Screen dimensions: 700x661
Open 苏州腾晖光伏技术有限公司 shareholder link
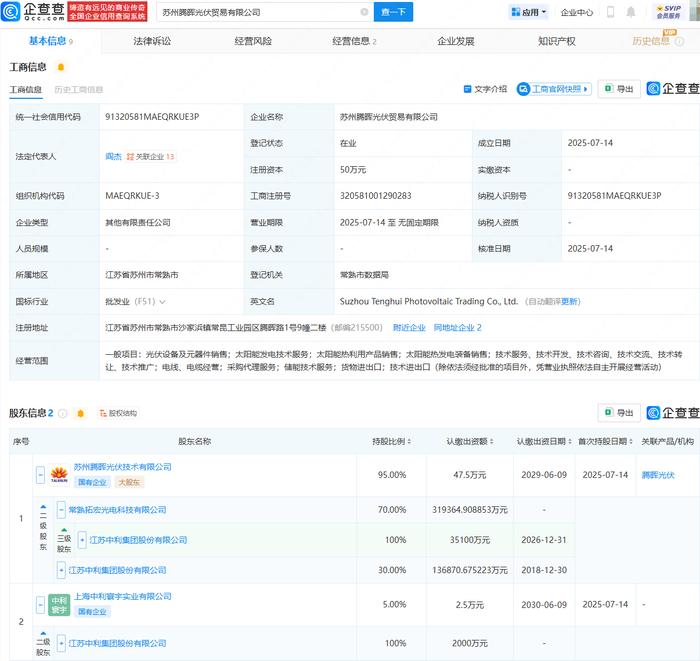tap(122, 467)
